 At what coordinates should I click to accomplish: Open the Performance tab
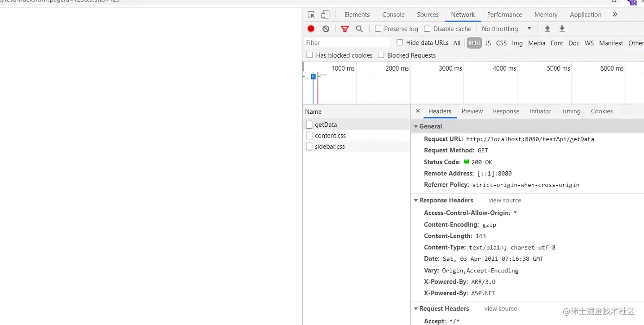505,14
